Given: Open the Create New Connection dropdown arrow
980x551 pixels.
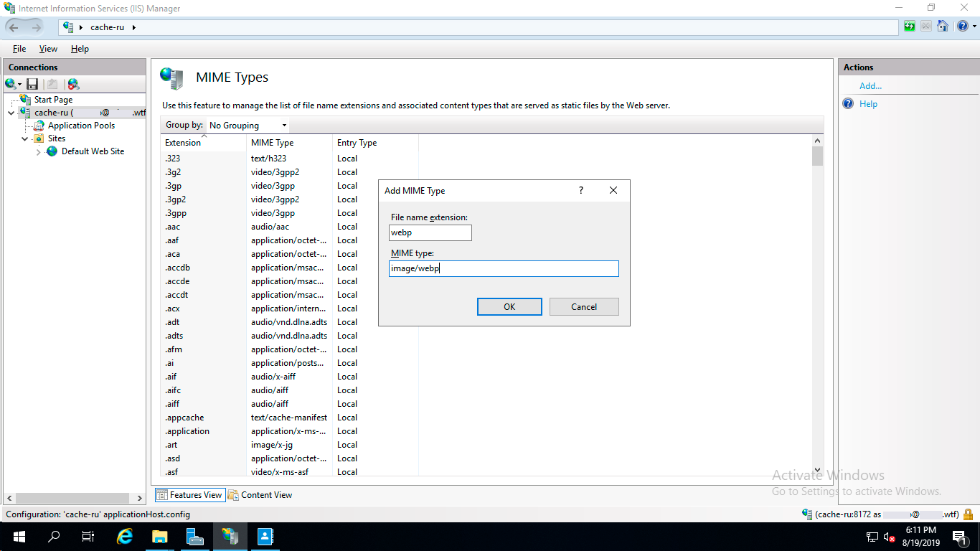Looking at the screenshot, I should [20, 85].
